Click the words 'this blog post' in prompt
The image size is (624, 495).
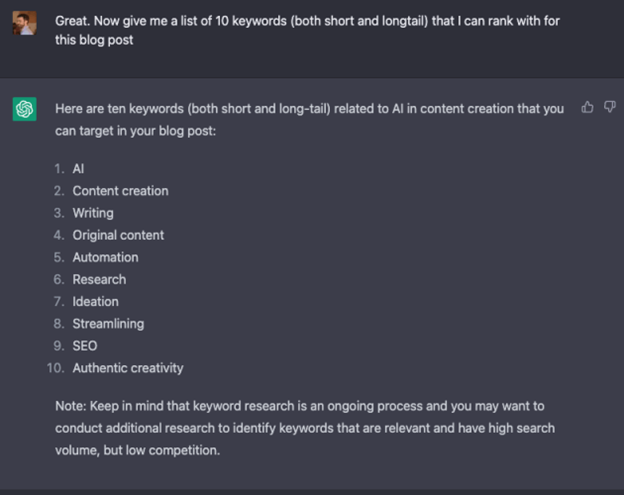pos(94,41)
